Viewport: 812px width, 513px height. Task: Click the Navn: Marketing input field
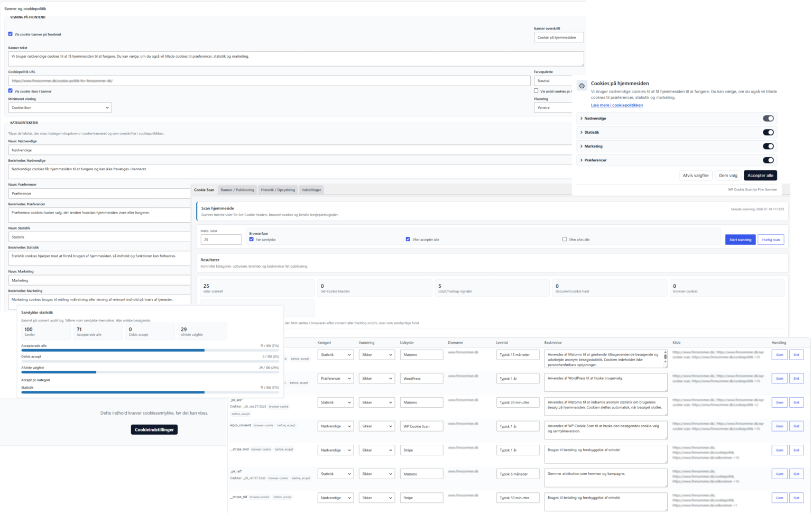pyautogui.click(x=99, y=280)
